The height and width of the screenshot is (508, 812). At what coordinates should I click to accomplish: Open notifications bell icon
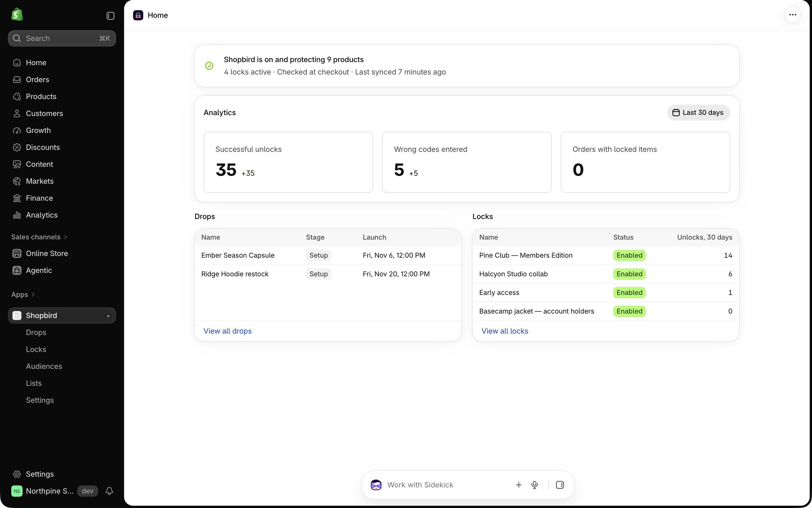tap(109, 491)
